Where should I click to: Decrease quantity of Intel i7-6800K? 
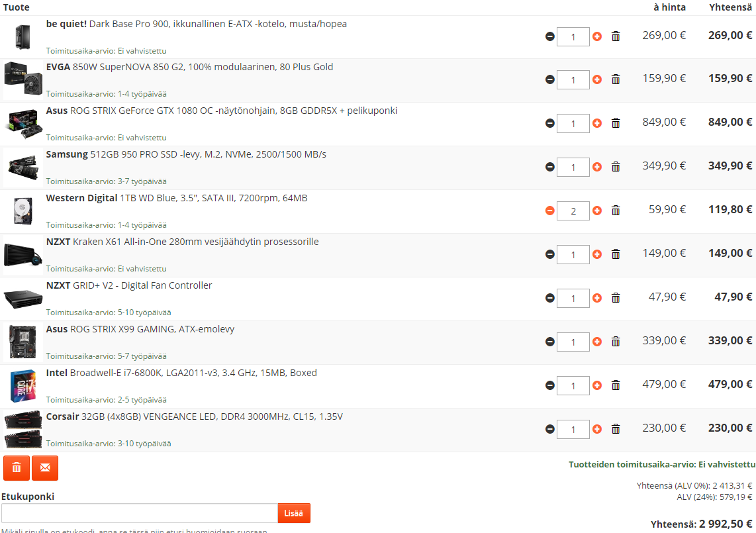[x=549, y=385]
